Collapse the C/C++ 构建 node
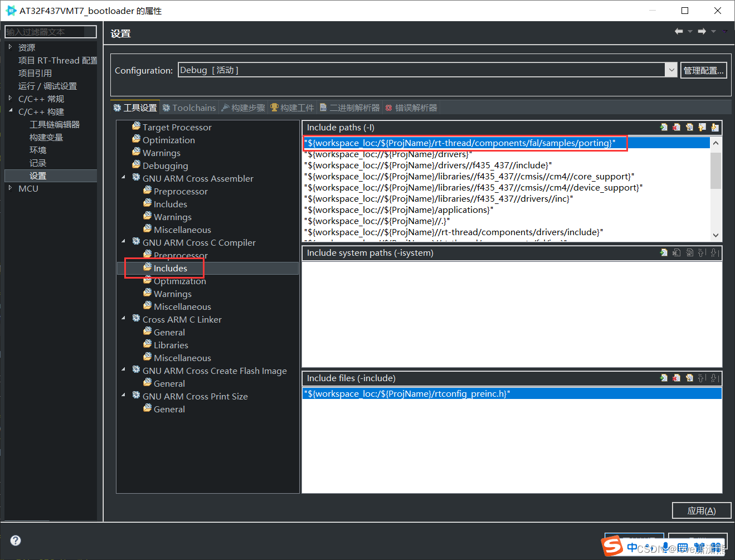The image size is (735, 560). (x=10, y=111)
